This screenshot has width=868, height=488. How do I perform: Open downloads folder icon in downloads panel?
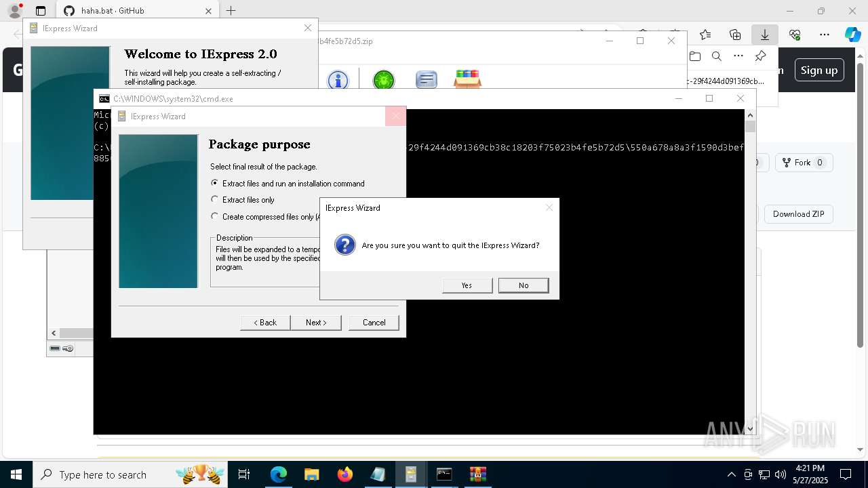(x=694, y=56)
